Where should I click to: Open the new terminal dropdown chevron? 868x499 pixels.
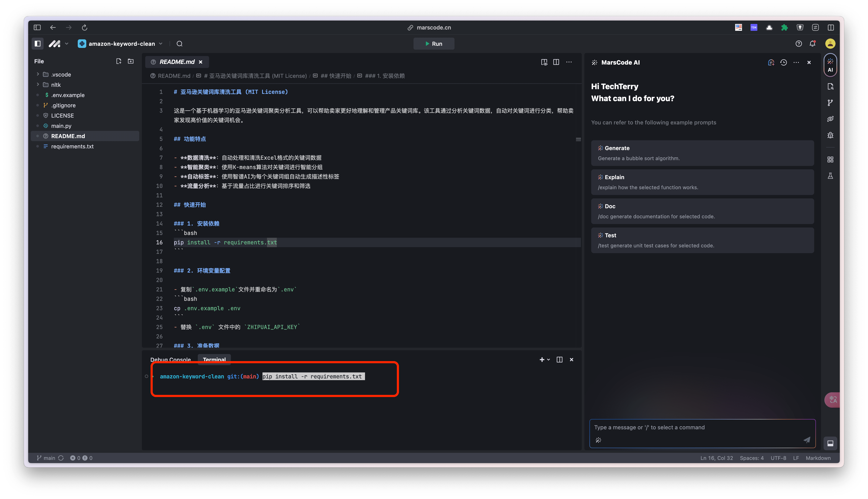pyautogui.click(x=549, y=360)
